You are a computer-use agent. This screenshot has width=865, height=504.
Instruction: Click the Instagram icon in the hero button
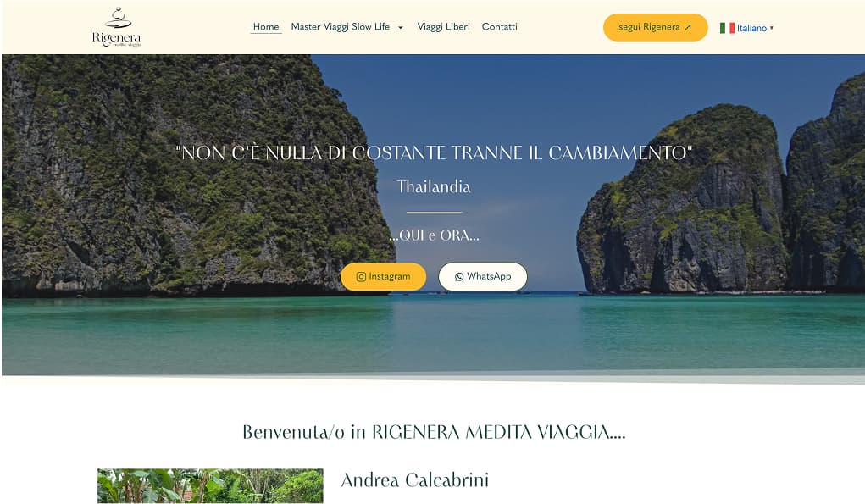click(x=362, y=277)
